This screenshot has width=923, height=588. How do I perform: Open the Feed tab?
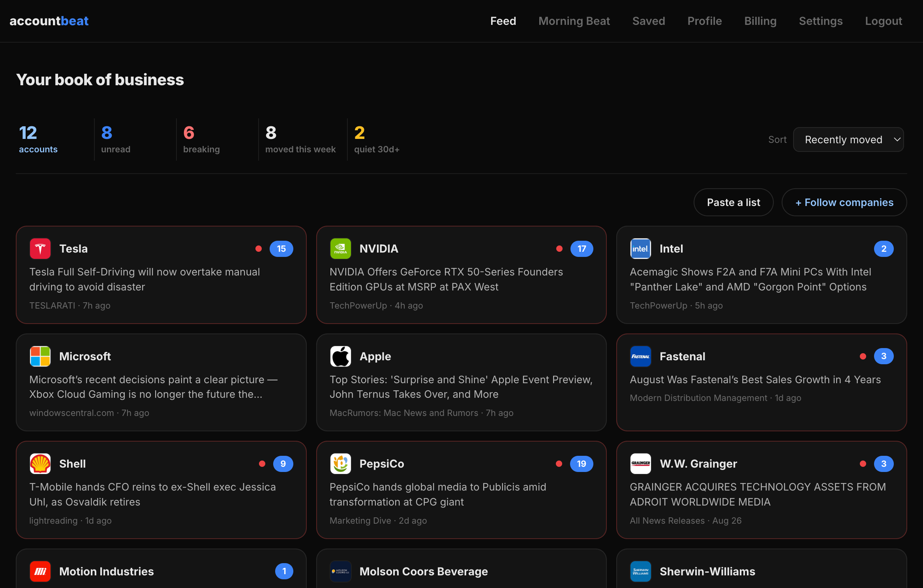(503, 21)
